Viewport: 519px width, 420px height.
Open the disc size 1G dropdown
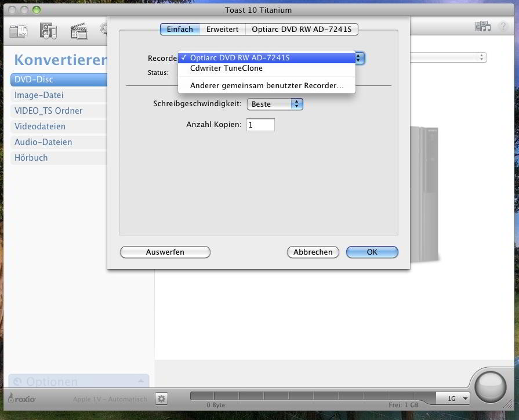tap(453, 399)
